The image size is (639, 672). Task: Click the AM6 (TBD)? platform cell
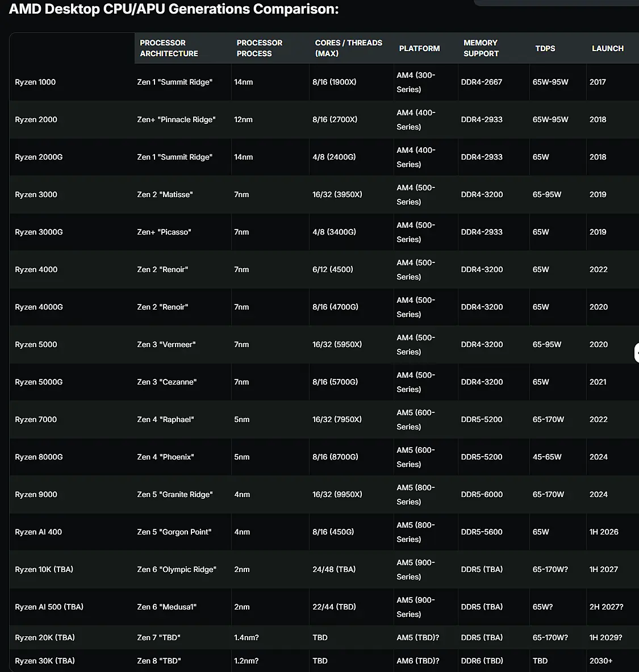tap(418, 661)
